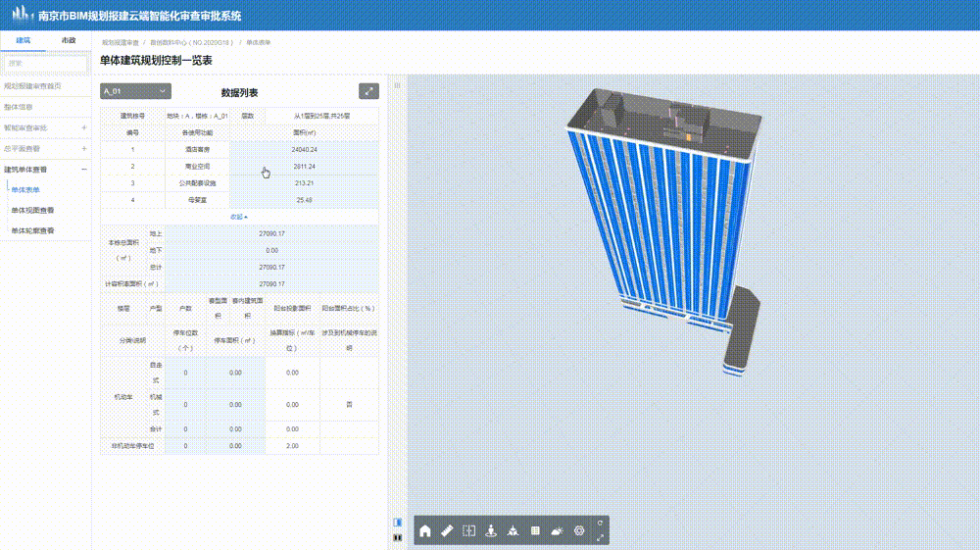Viewport: 980px width, 550px height.
Task: Open the A_01 building dropdown
Action: click(x=135, y=91)
